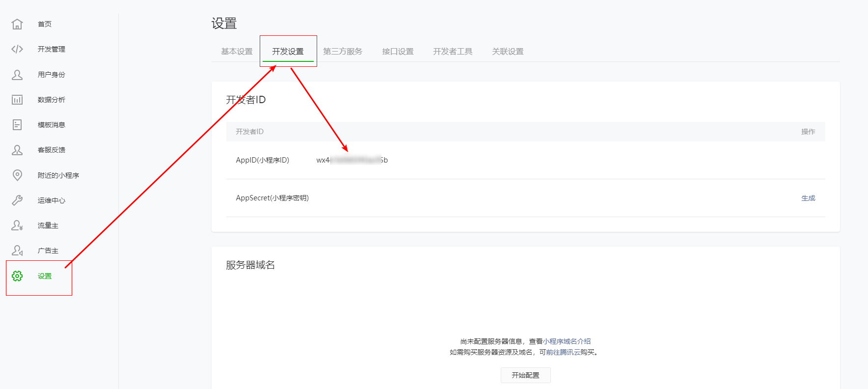The height and width of the screenshot is (389, 868).
Task: Go to the 接口设置 tab
Action: click(398, 52)
